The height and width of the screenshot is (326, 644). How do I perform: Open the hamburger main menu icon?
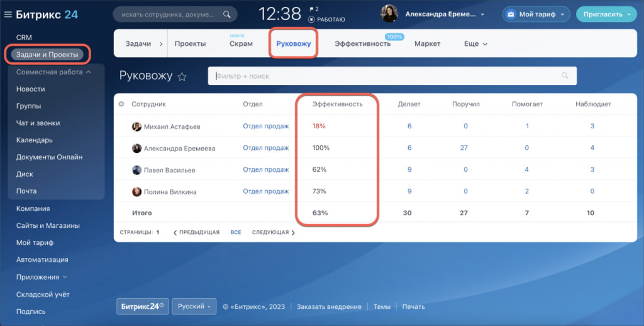coord(8,15)
